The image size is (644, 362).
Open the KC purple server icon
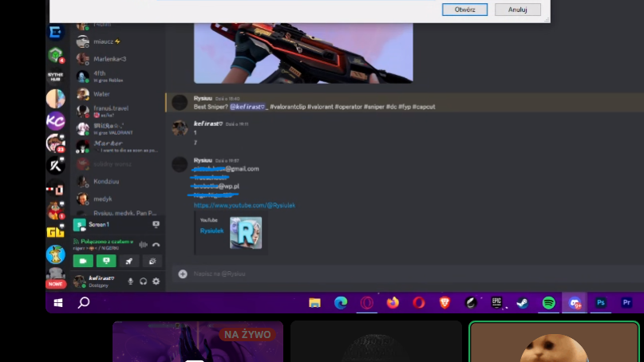(x=55, y=121)
